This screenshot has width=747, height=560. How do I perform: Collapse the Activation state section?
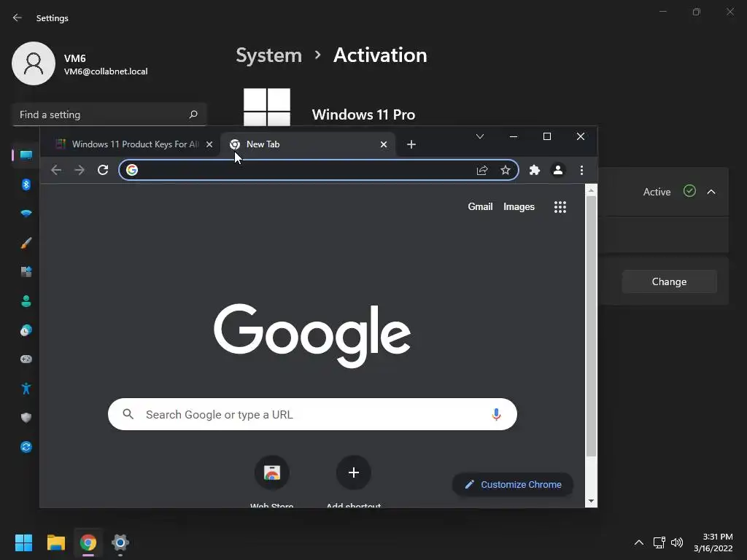point(711,192)
